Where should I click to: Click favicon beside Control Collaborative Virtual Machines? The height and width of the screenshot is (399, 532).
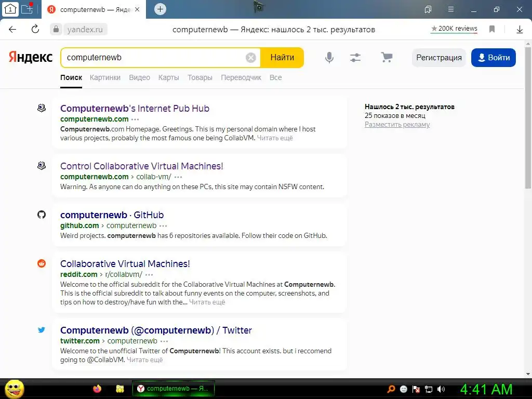pos(42,166)
